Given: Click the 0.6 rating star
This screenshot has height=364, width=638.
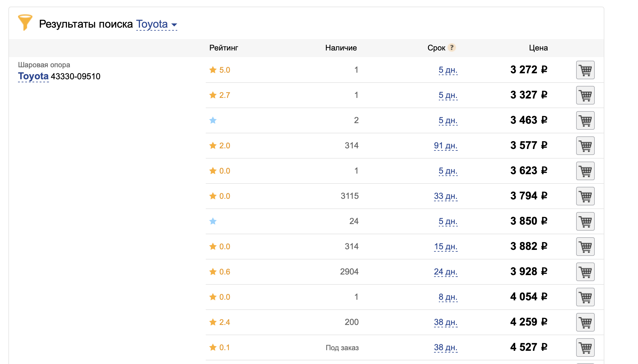Looking at the screenshot, I should pos(213,271).
